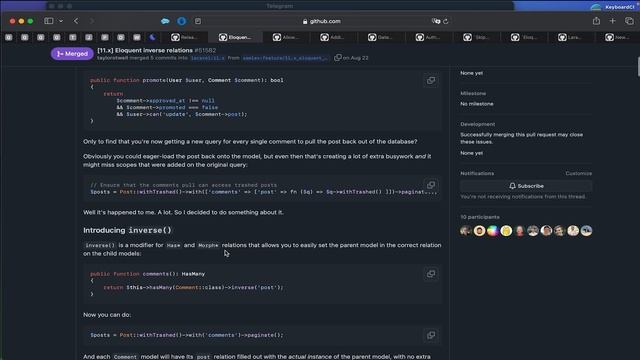Click the page reader icon in toolbar

click(198, 21)
